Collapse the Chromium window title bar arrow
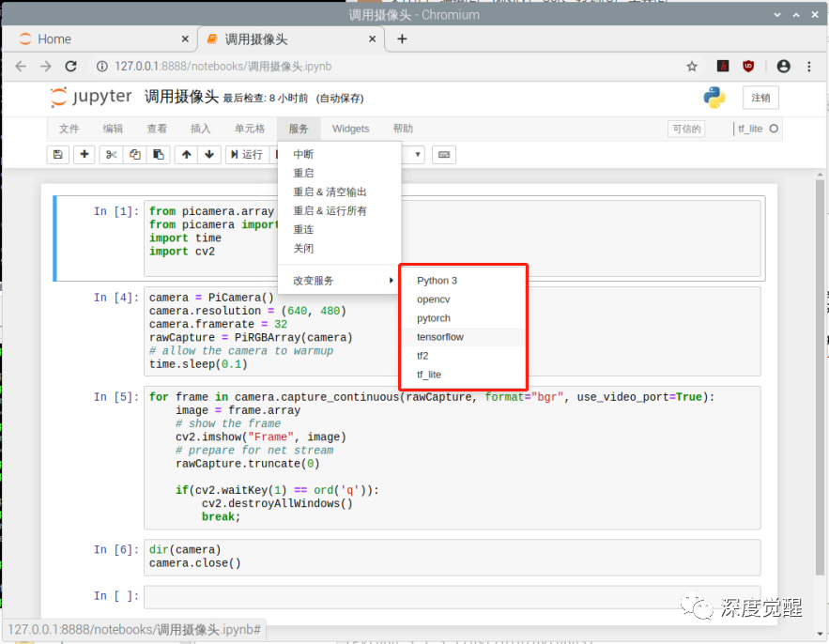This screenshot has width=829, height=644. tap(777, 15)
